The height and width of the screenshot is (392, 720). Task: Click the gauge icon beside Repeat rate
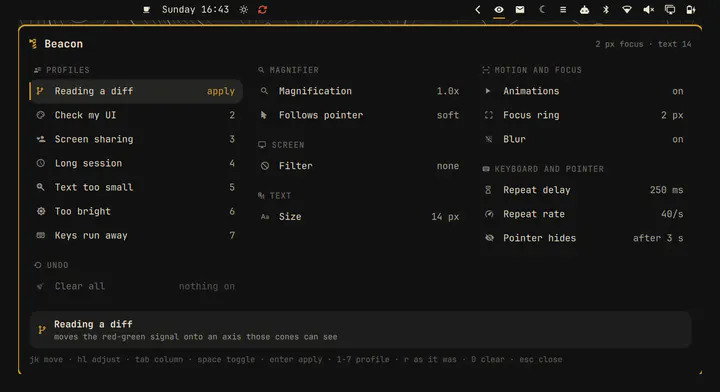tap(489, 214)
